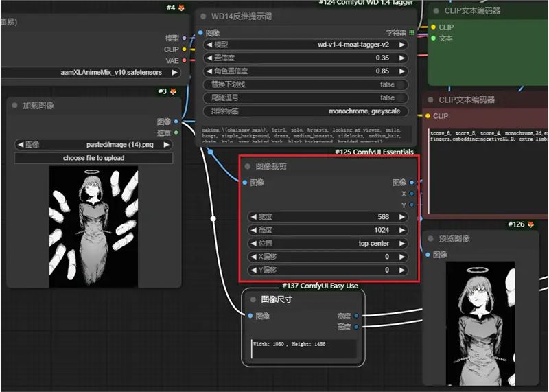The width and height of the screenshot is (549, 392).
Task: Click the green grid icon beside 字符串 output
Action: click(412, 32)
